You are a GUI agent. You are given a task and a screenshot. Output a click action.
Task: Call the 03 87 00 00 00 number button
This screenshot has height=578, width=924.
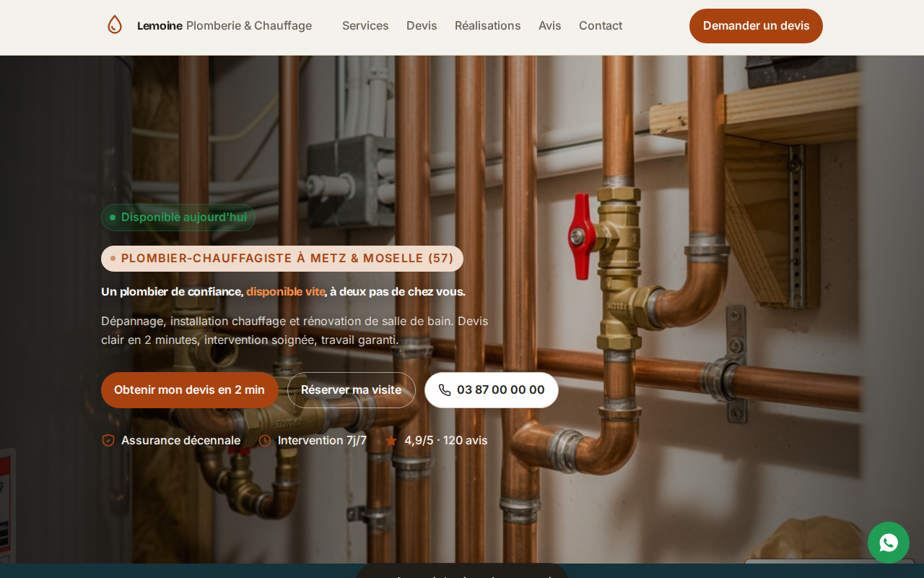(x=492, y=390)
